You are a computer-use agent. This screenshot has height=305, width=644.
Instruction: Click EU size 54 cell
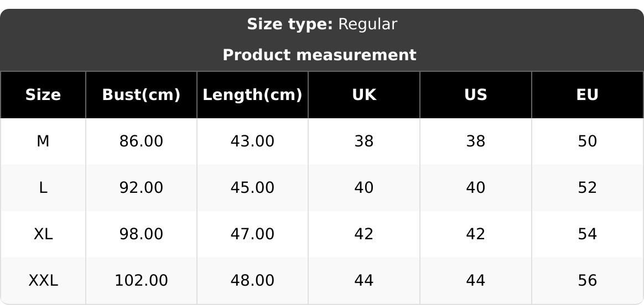tap(587, 234)
